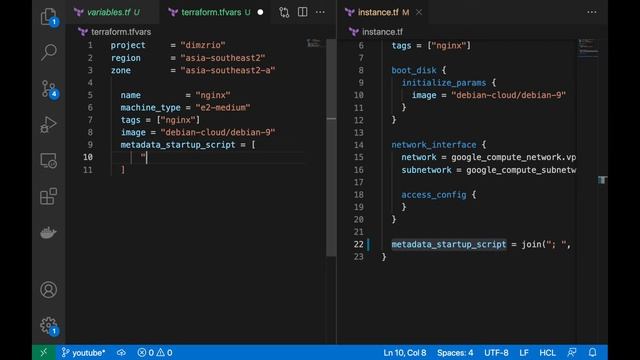
Task: Click the text "dimzrio" on line 1
Action: 203,45
